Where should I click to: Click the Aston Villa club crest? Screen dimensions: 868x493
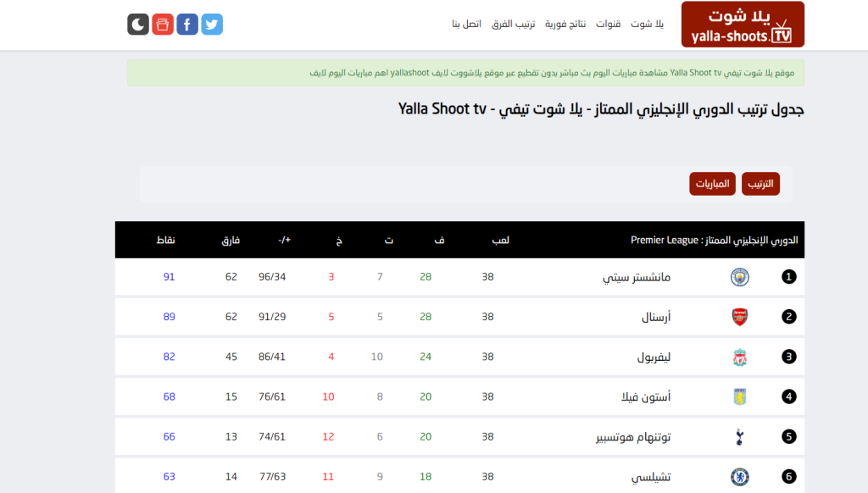[739, 396]
